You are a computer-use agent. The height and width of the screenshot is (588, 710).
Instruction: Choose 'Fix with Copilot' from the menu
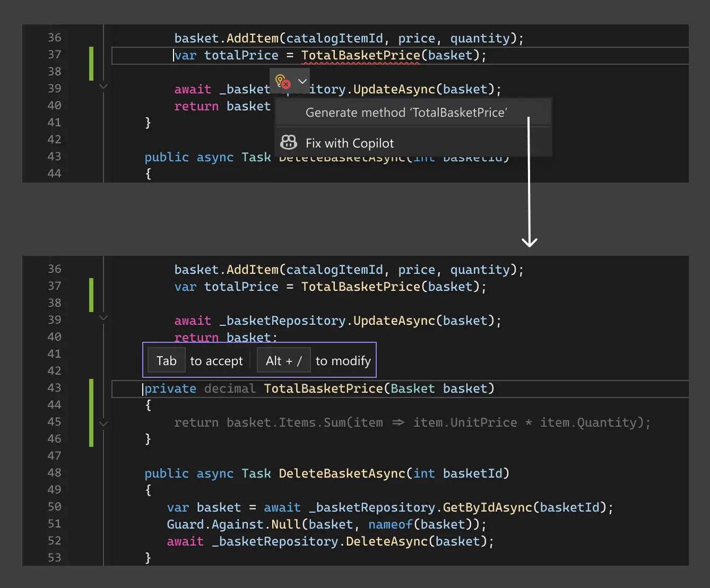[x=350, y=143]
